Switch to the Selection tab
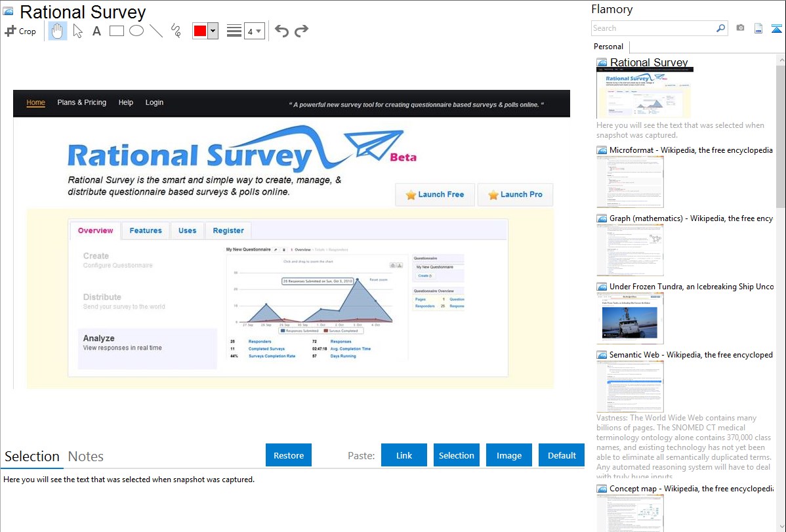This screenshot has width=786, height=532. coord(32,457)
